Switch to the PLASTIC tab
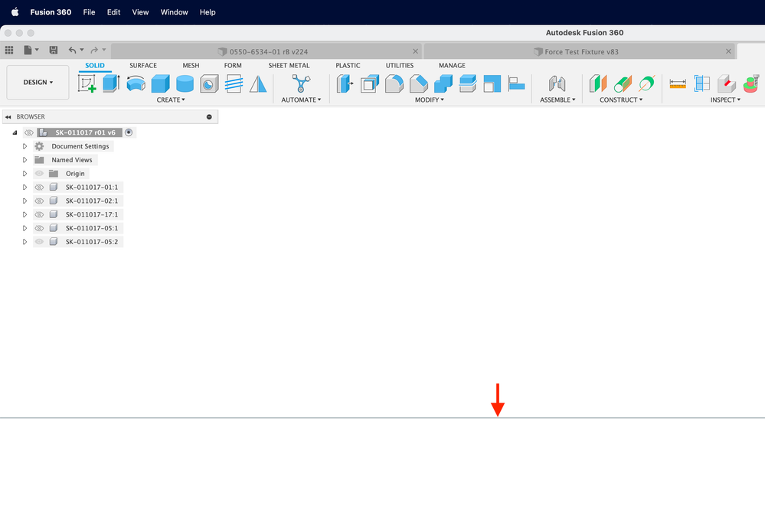This screenshot has width=765, height=532. pos(348,65)
